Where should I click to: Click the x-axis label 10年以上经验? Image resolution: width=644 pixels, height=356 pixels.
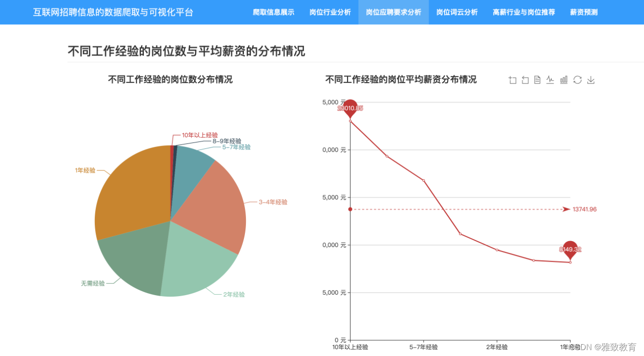coord(350,347)
